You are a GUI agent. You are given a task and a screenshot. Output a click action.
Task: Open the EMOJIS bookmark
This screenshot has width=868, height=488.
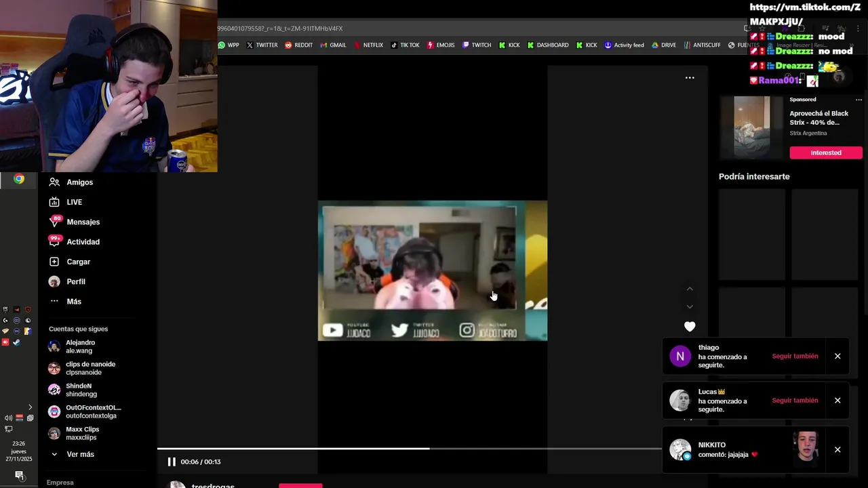[x=441, y=45]
